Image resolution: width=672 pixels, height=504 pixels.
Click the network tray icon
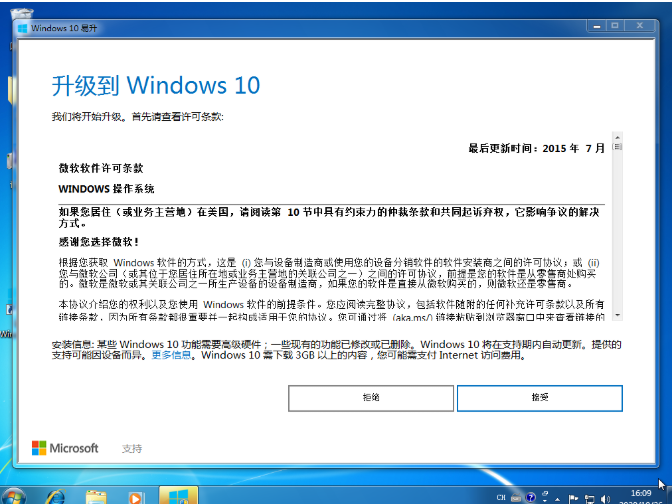[589, 496]
